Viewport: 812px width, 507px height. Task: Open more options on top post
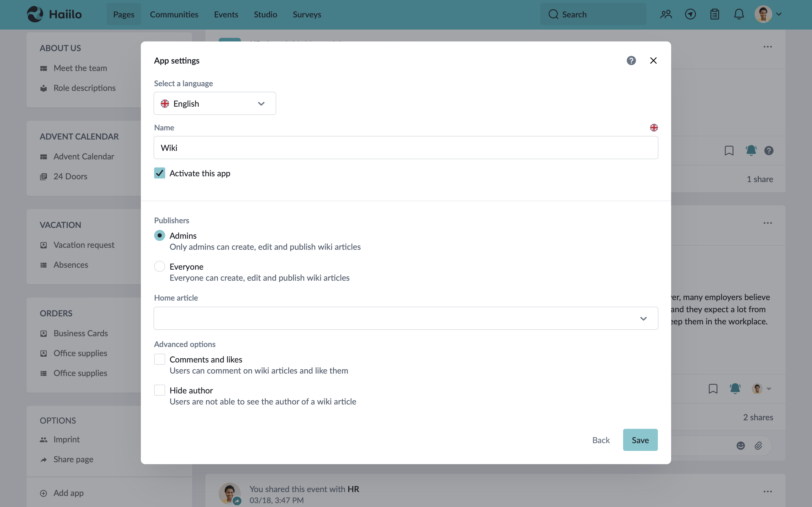coord(768,47)
